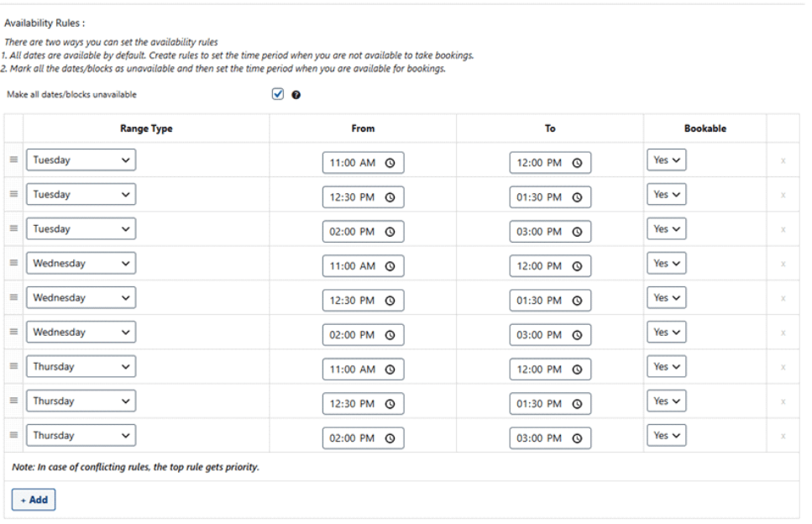Click Thursday 12:00 PM To time field

pyautogui.click(x=540, y=369)
